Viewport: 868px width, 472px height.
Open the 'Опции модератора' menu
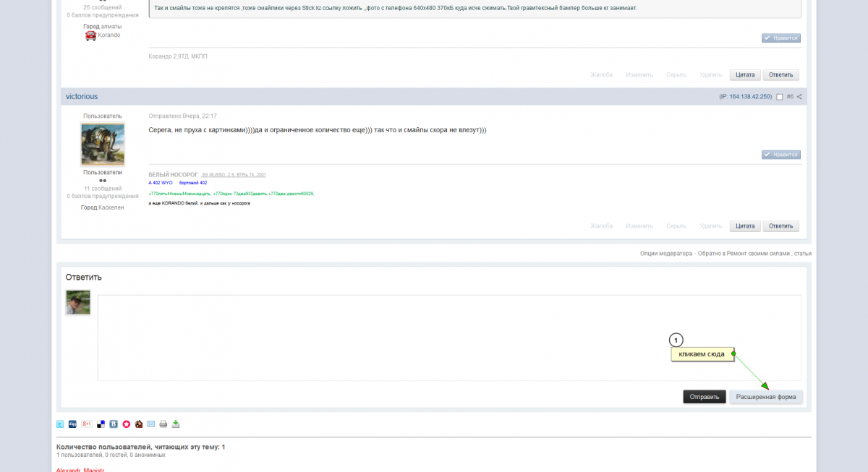click(665, 254)
